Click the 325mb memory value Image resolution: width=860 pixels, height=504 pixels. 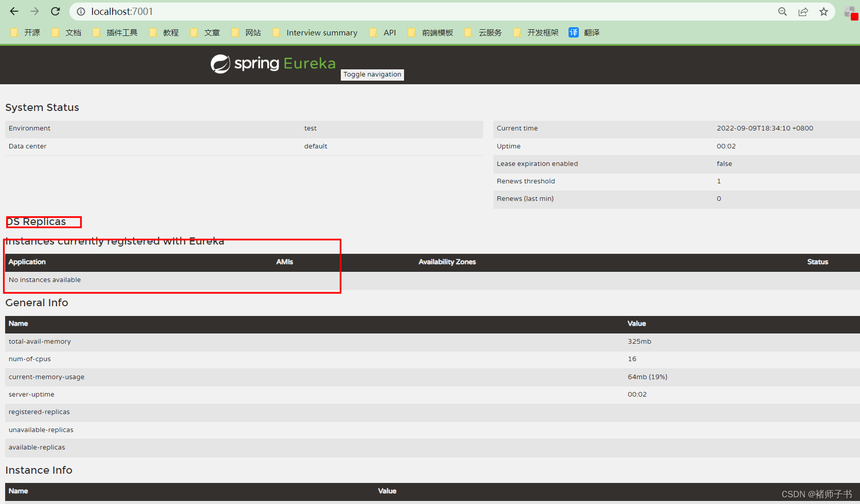(639, 342)
